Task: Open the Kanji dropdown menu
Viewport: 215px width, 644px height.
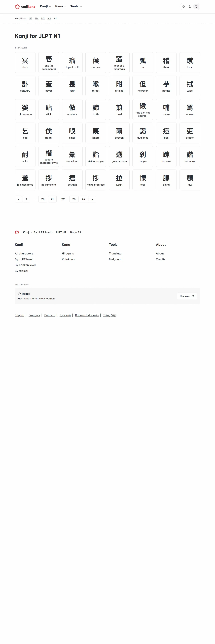Action: 46,7
